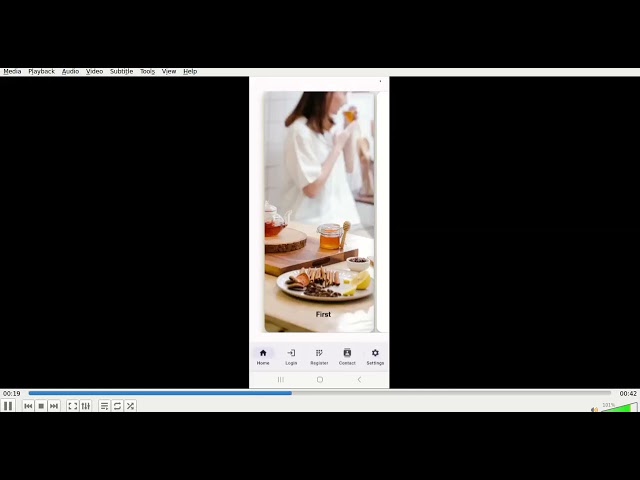Open the Help menu
640x480 pixels.
click(x=190, y=72)
